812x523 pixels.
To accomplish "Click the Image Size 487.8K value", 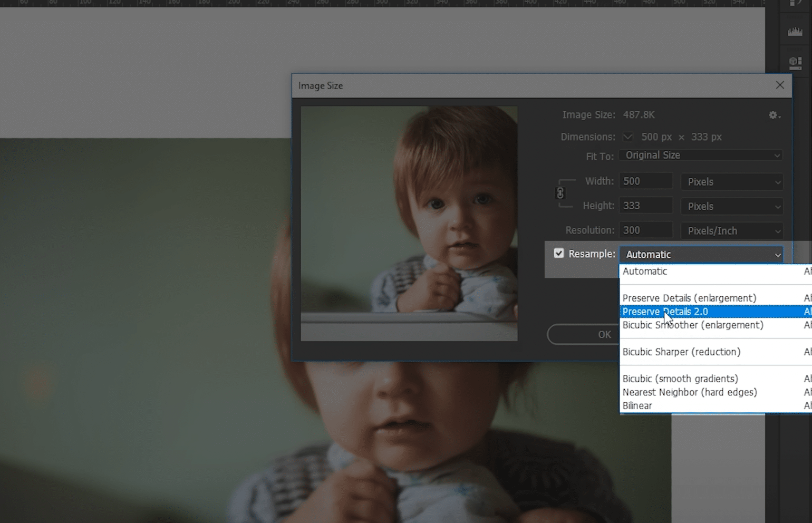I will pos(639,115).
